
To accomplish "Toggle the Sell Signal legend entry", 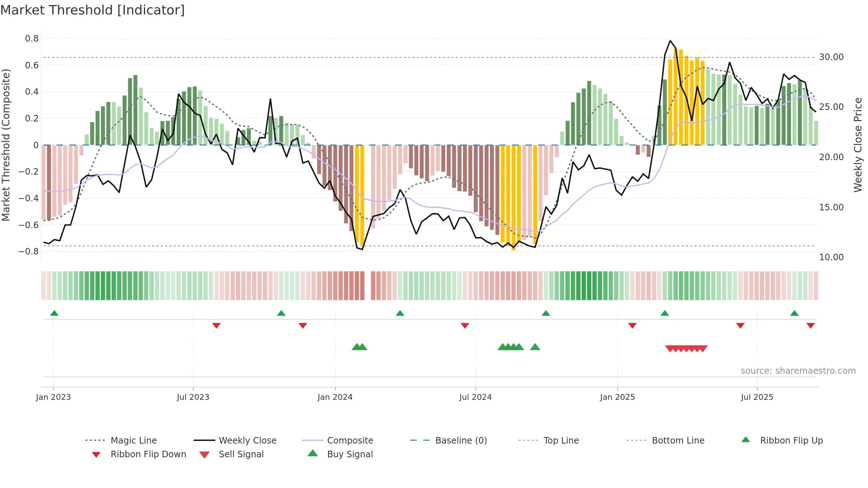I will [231, 454].
